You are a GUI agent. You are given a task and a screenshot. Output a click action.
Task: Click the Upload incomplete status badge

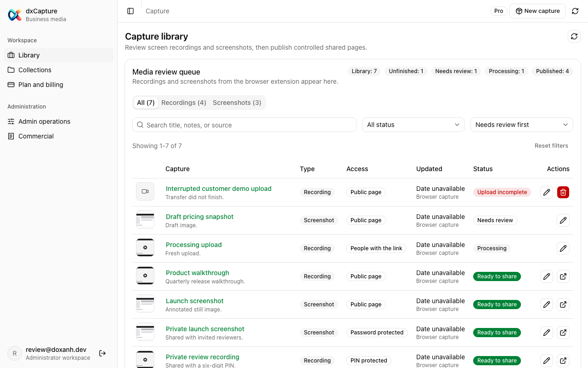pyautogui.click(x=502, y=192)
